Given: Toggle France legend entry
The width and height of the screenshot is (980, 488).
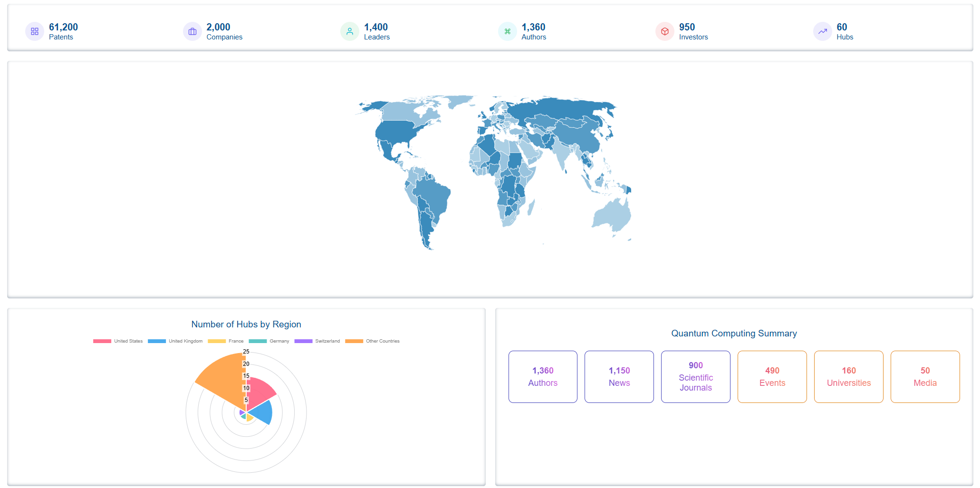Looking at the screenshot, I should click(x=226, y=341).
